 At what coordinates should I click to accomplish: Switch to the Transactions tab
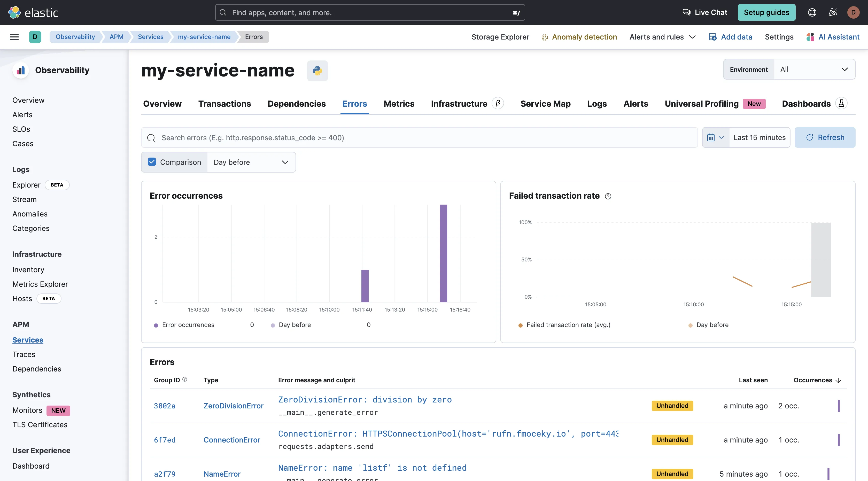click(224, 104)
